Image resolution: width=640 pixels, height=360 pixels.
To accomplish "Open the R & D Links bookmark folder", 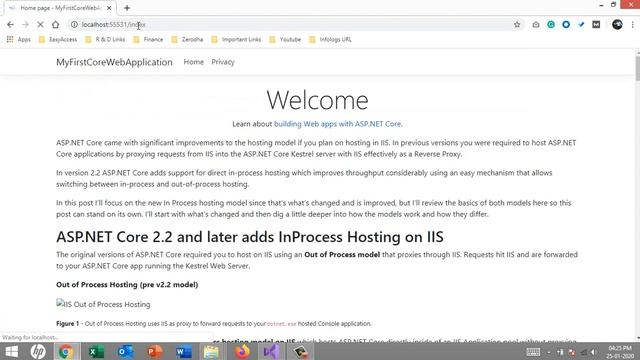I will [105, 40].
